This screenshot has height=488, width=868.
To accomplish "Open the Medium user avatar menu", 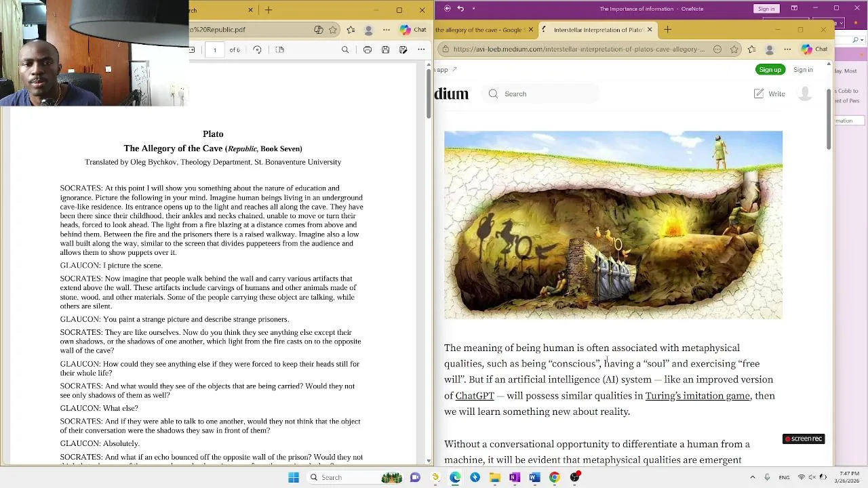I will point(805,94).
